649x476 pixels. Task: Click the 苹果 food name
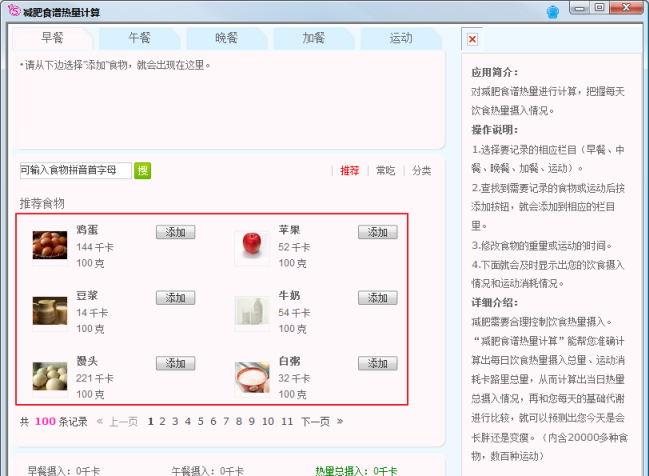(289, 230)
